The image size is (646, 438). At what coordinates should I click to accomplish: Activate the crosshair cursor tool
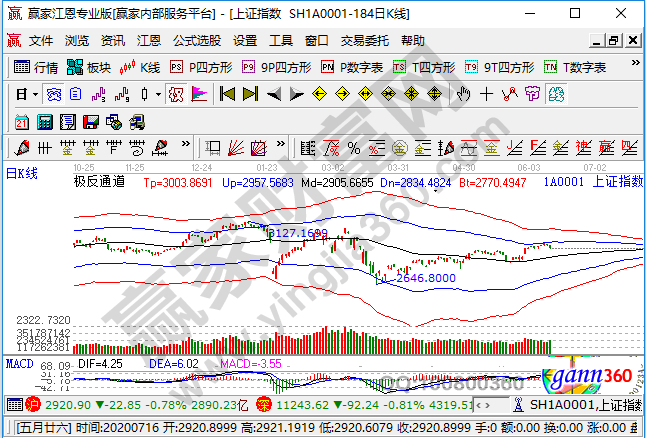[486, 94]
